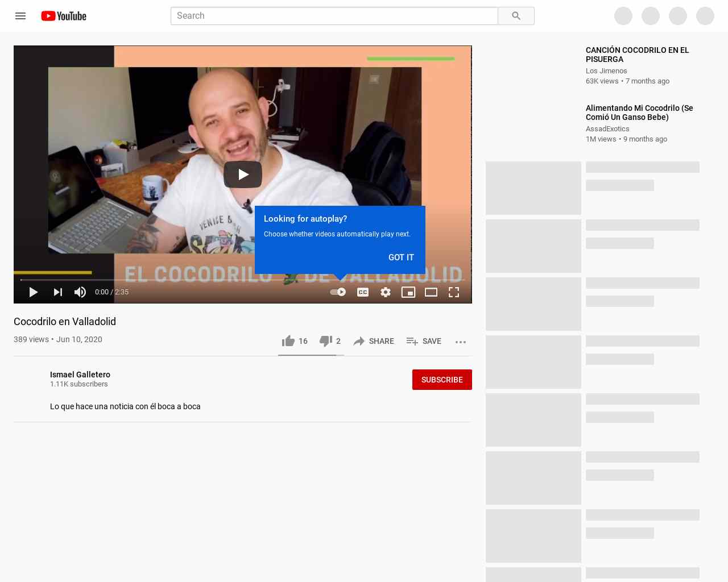Open the hamburger guide menu
The width and height of the screenshot is (728, 582).
(20, 16)
